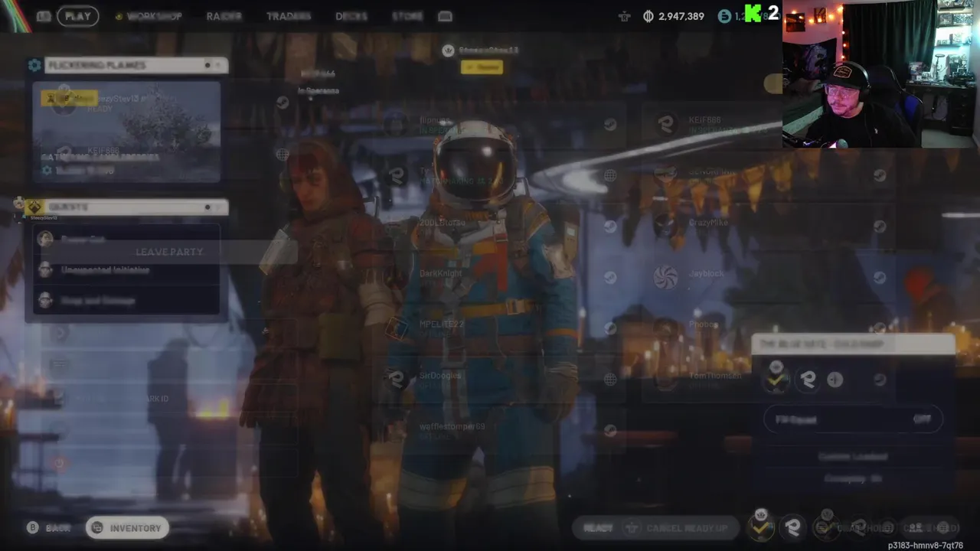This screenshot has height=551, width=980.
Task: Click the Steam icon on Jayblock's row
Action: 880,277
